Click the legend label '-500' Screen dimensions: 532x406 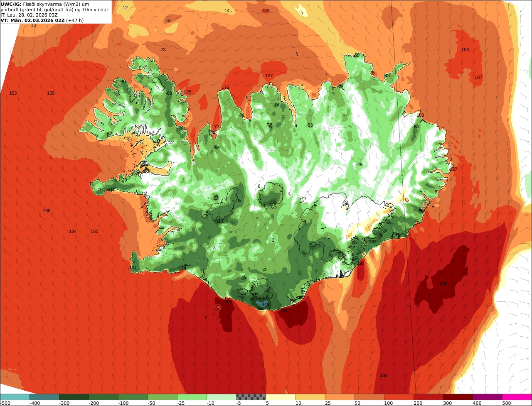[x=5, y=403]
